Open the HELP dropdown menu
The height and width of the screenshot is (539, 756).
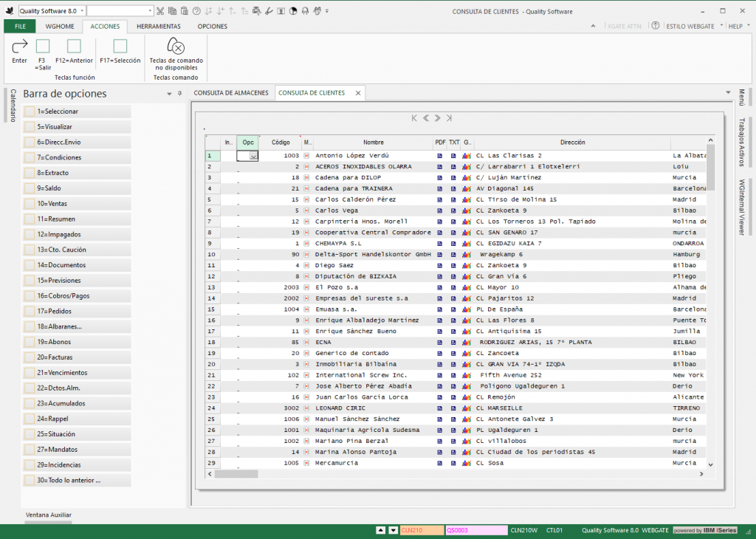[x=749, y=26]
